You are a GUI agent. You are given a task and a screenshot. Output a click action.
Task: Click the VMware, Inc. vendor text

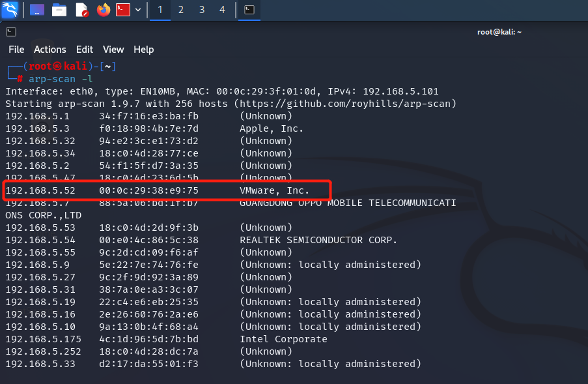(x=275, y=190)
